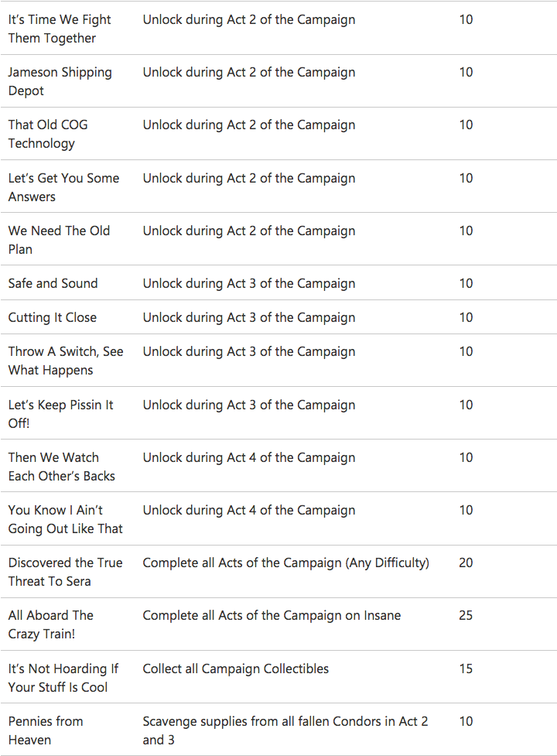Click the Complete all Acts on Insane description
This screenshot has height=756, width=557.
(272, 615)
